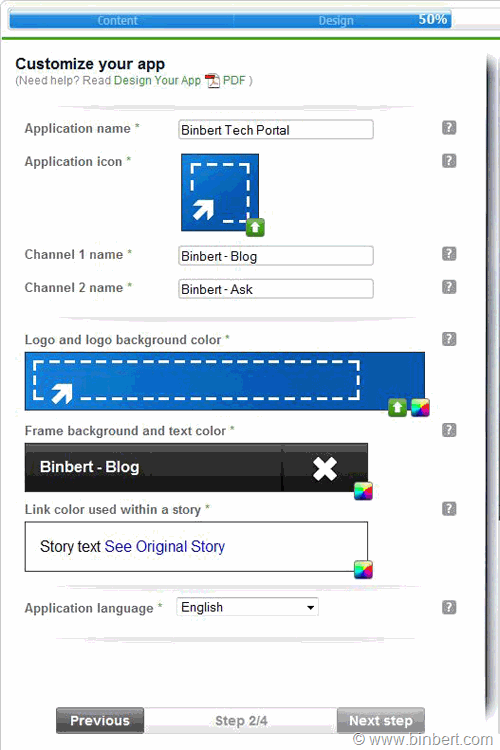
Task: Open frame background color picker
Action: tap(363, 491)
